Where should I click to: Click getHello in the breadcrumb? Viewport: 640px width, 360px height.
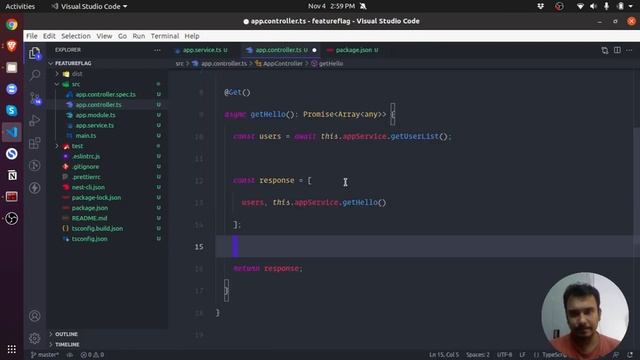click(331, 64)
